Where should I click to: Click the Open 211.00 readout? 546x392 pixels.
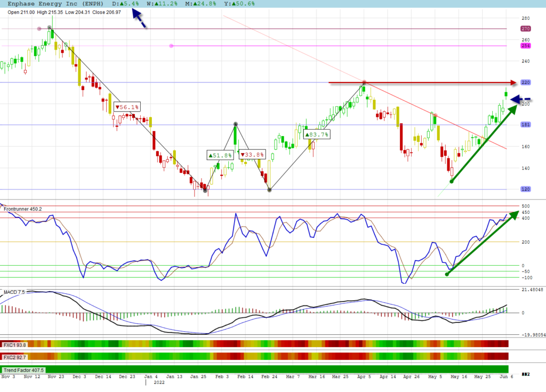[21, 12]
